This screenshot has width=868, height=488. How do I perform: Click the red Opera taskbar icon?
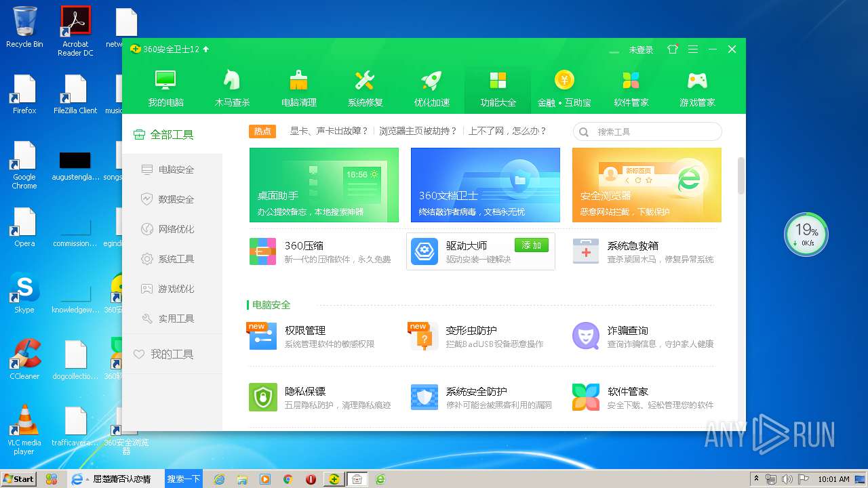[311, 479]
